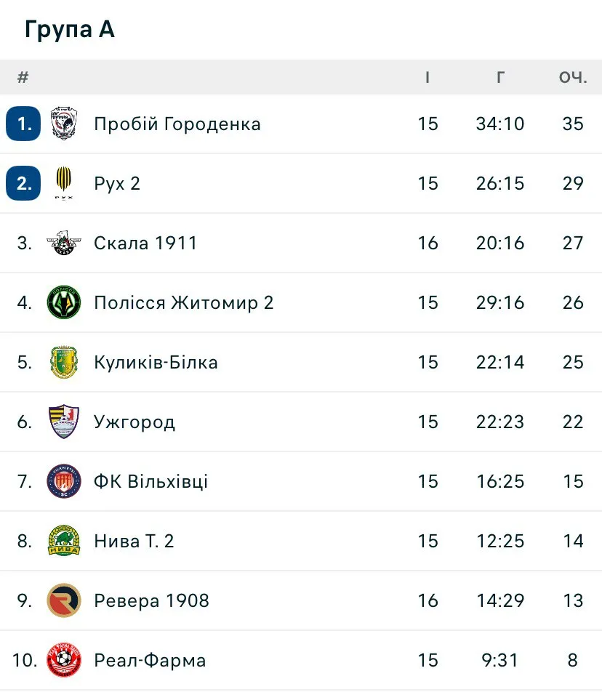Open the Скала 1911 eagle logo
602x700 pixels.
click(x=64, y=243)
